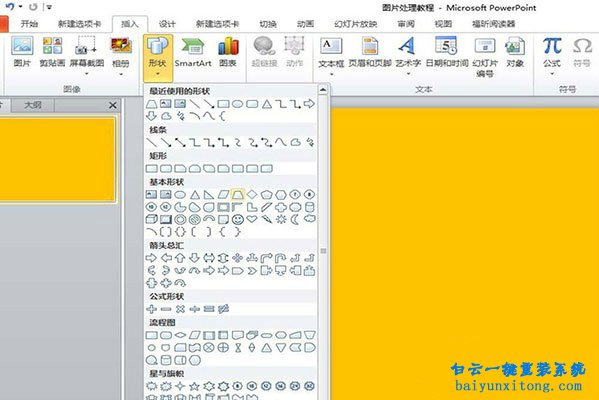Click the redo icon in quick access toolbar
Viewport: 599px width, 400px height.
point(33,7)
